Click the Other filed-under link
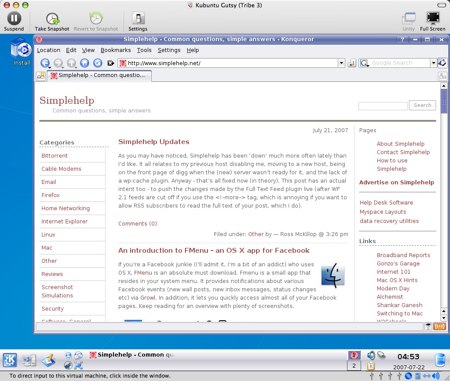This screenshot has width=450, height=381. point(256,234)
